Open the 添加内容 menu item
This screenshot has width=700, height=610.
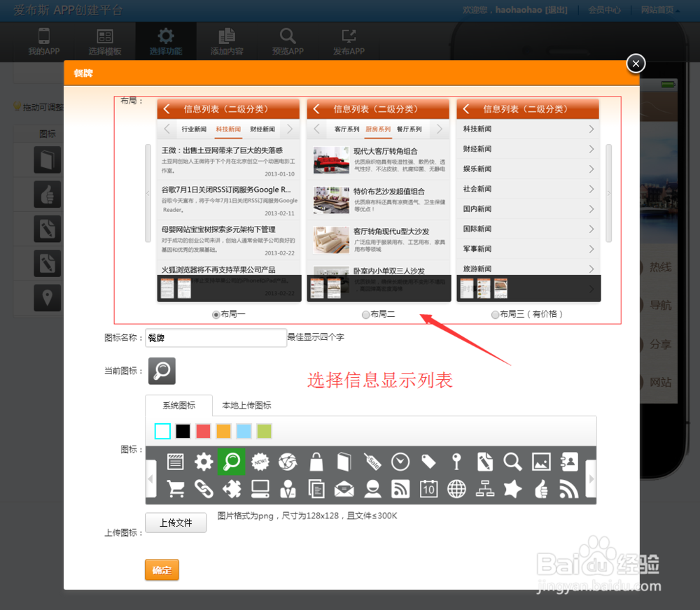[x=226, y=41]
